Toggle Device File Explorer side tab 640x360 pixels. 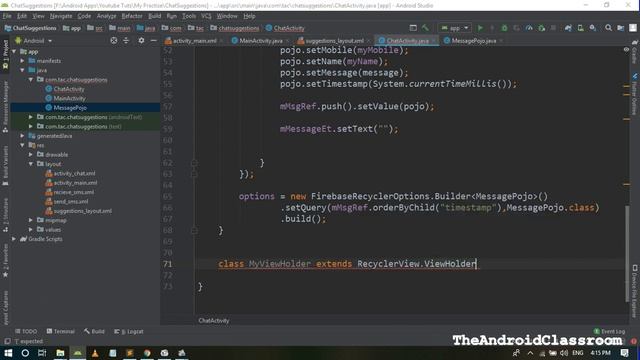click(x=634, y=291)
